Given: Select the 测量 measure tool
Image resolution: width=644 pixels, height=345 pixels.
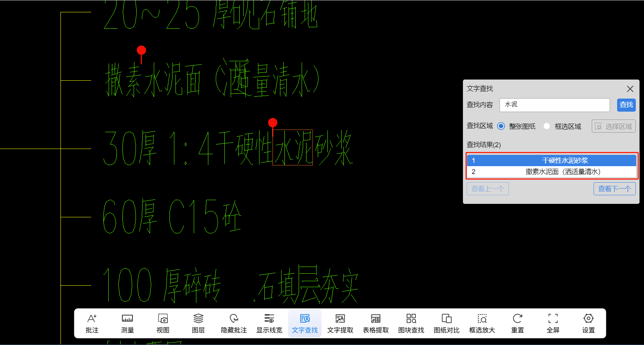Looking at the screenshot, I should (x=127, y=323).
